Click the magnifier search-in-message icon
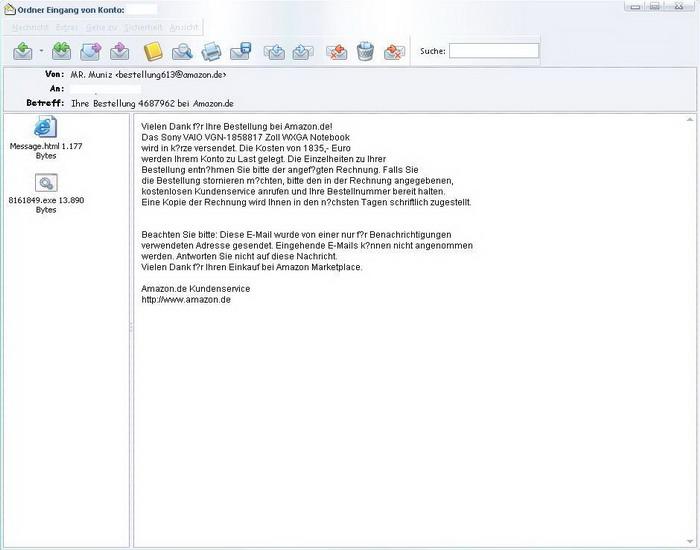Screen dimensions: 700x550 pos(182,51)
